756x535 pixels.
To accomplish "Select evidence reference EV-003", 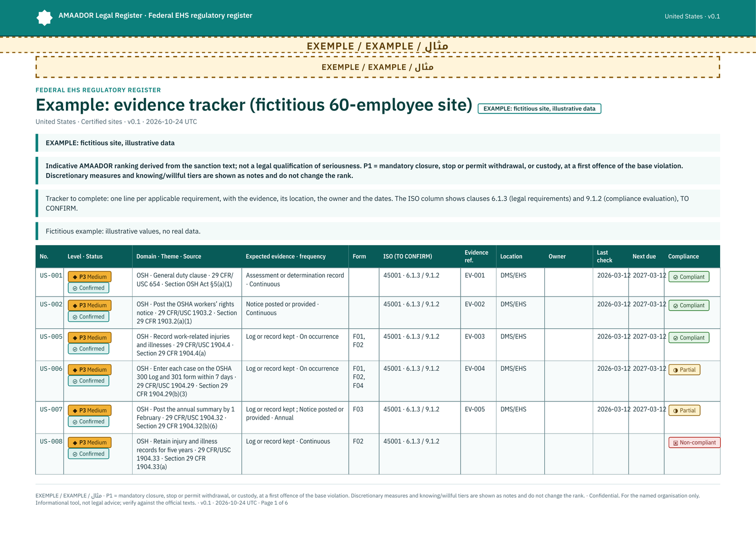I will (475, 337).
